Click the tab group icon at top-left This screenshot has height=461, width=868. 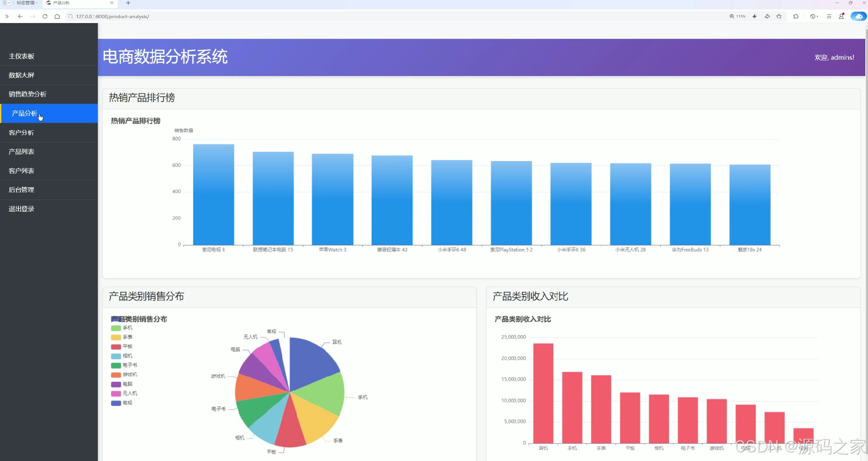[7, 3]
